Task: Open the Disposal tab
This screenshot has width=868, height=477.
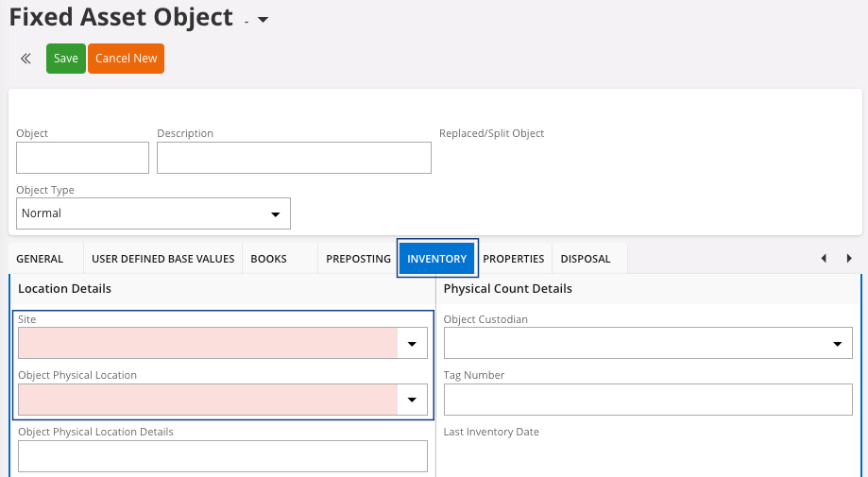Action: tap(586, 259)
